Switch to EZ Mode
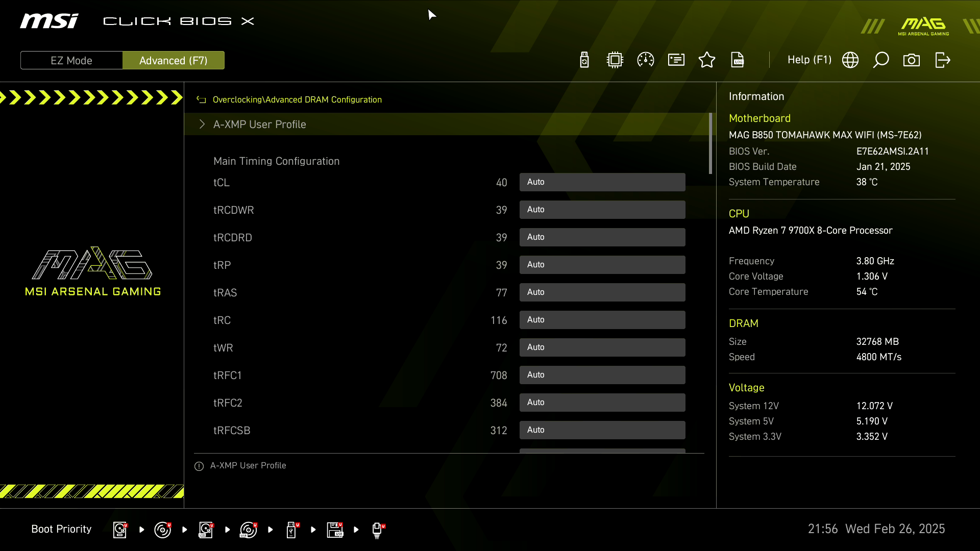 (71, 60)
